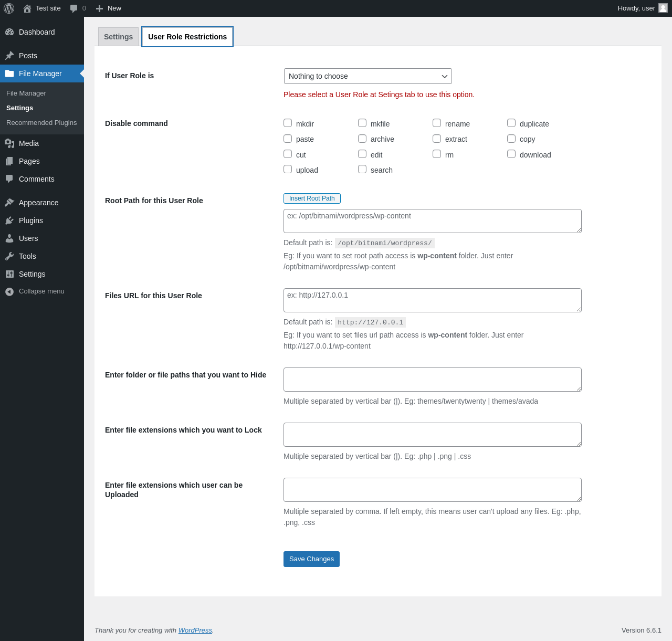Click the Tools wrench icon
Image resolution: width=672 pixels, height=641 pixels.
[9, 256]
